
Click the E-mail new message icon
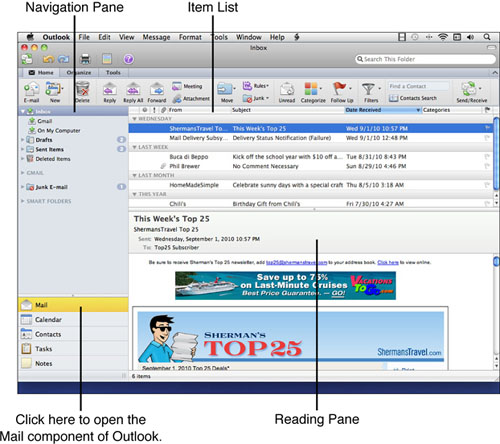click(x=31, y=89)
